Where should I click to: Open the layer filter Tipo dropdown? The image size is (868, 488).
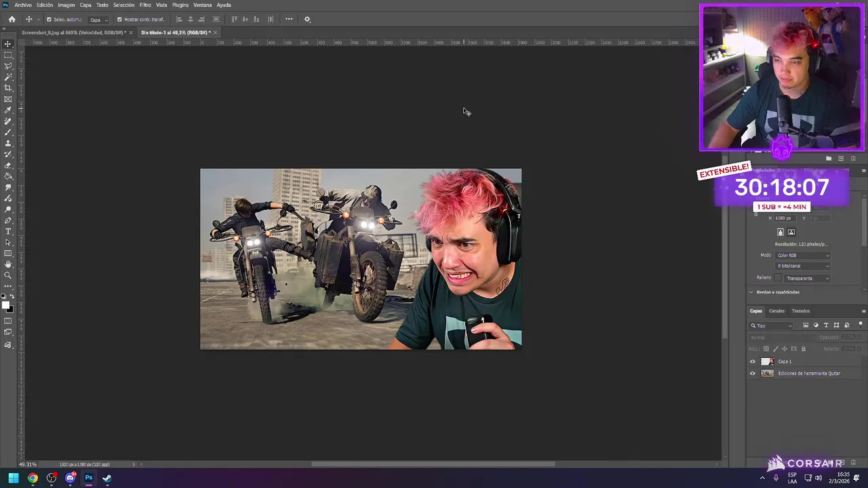[x=770, y=325]
